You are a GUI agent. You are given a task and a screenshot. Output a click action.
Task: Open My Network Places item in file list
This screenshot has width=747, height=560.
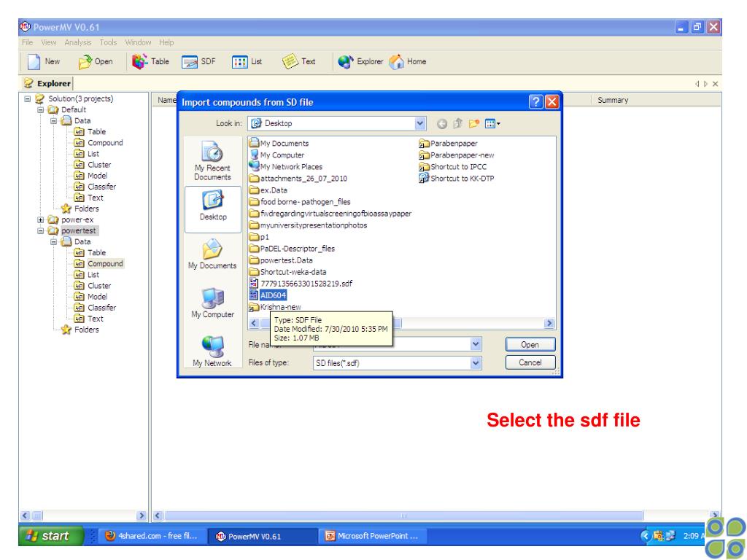click(x=286, y=167)
